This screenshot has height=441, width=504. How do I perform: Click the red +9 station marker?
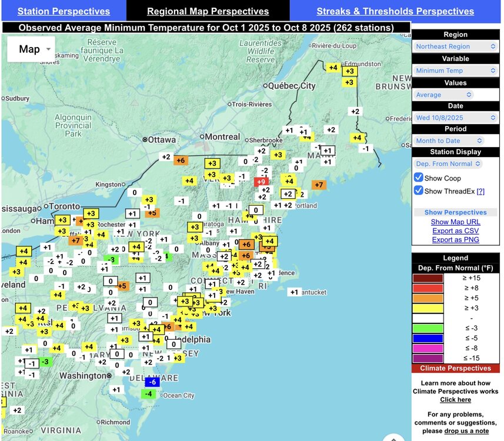pyautogui.click(x=261, y=182)
